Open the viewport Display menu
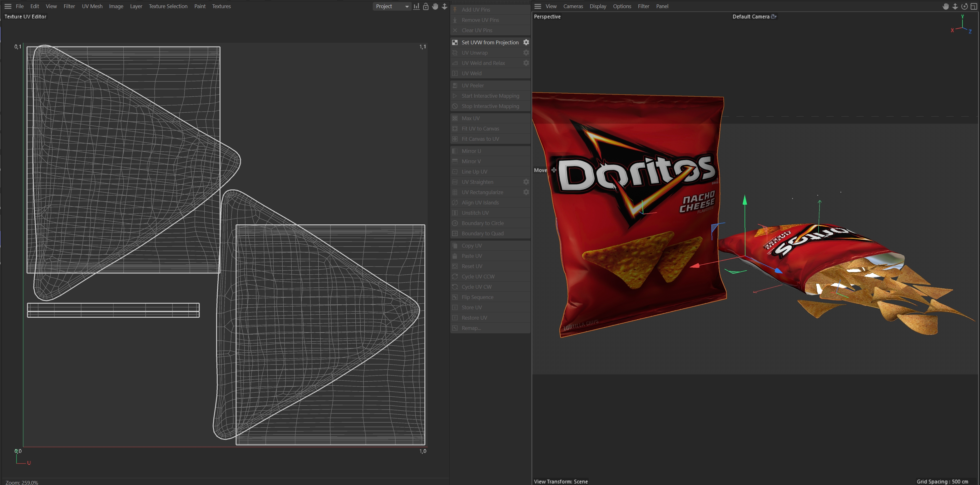Image resolution: width=980 pixels, height=485 pixels. [598, 7]
